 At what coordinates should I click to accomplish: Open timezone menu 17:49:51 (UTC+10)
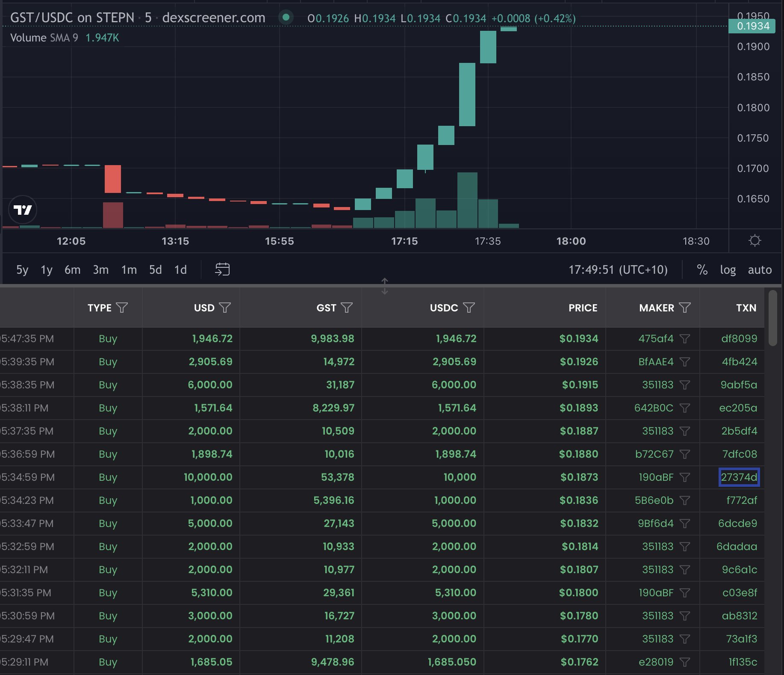(x=618, y=269)
